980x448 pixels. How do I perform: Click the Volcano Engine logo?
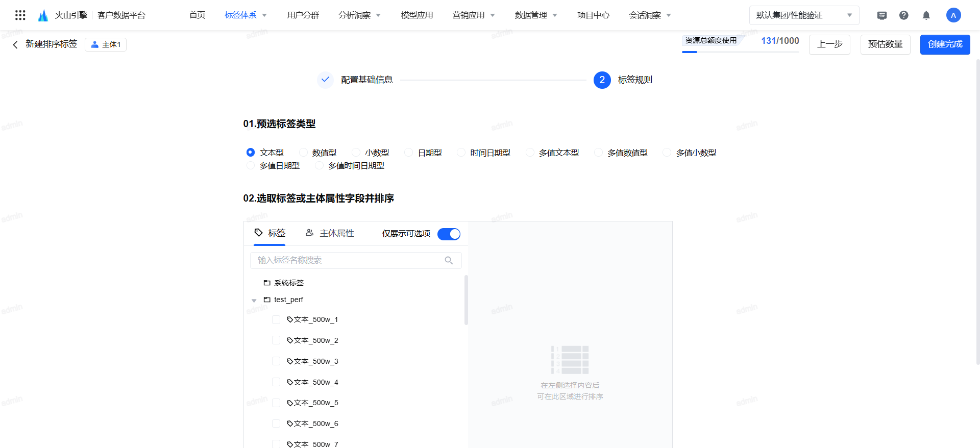(x=43, y=15)
